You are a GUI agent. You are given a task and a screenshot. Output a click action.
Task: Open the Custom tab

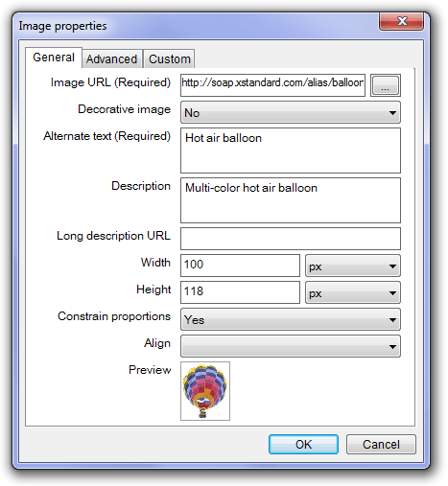169,59
